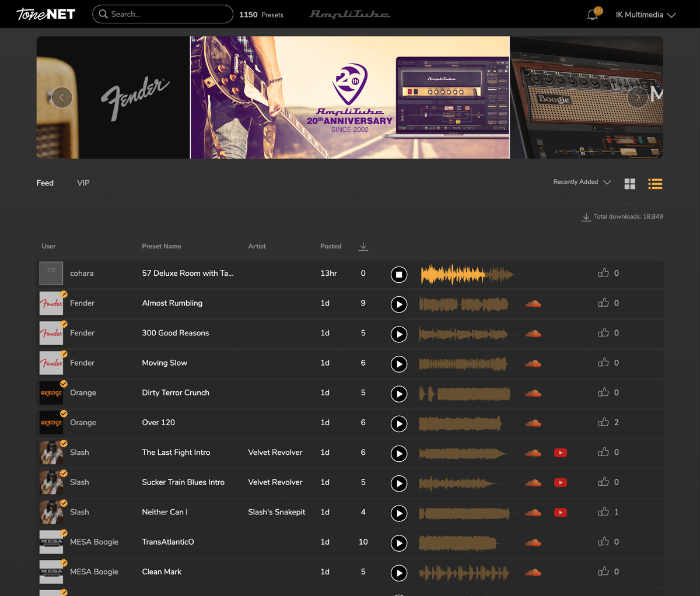This screenshot has width=700, height=596.
Task: Open YouTube video for The Last Fight Intro
Action: click(x=561, y=453)
